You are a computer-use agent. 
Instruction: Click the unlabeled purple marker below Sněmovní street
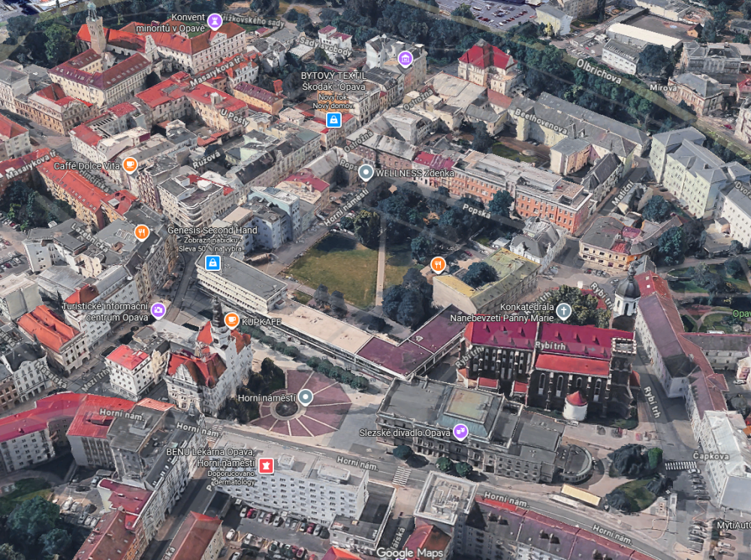click(405, 59)
